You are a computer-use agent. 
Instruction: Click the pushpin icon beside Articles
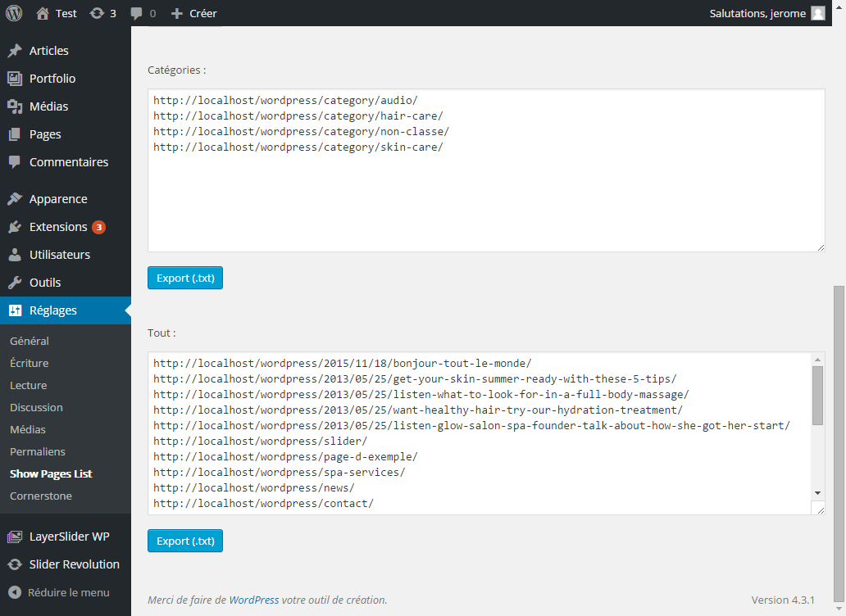tap(15, 51)
